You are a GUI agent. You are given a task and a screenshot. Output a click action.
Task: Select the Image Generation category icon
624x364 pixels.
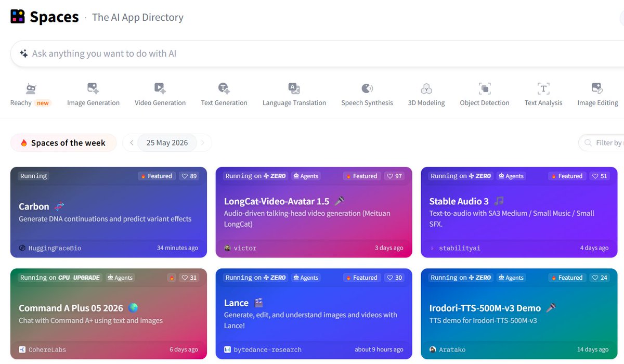[93, 88]
